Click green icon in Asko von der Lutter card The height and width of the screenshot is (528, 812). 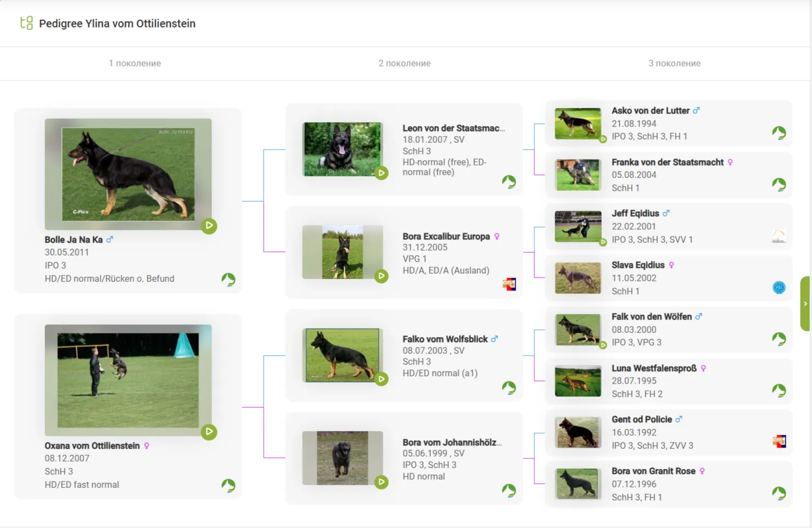pos(779,133)
